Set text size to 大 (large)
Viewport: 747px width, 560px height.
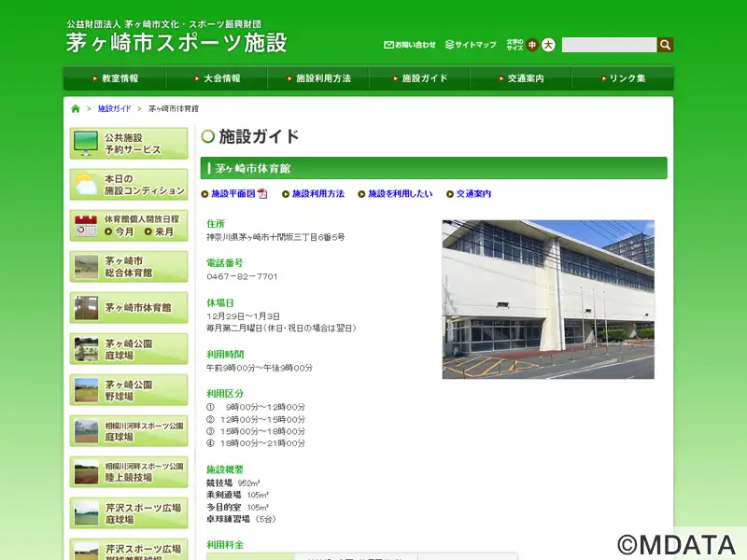548,45
